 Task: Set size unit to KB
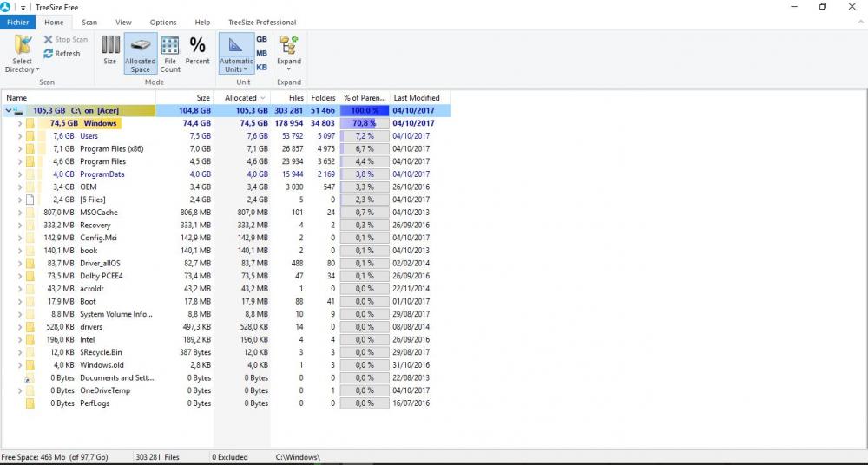[261, 67]
